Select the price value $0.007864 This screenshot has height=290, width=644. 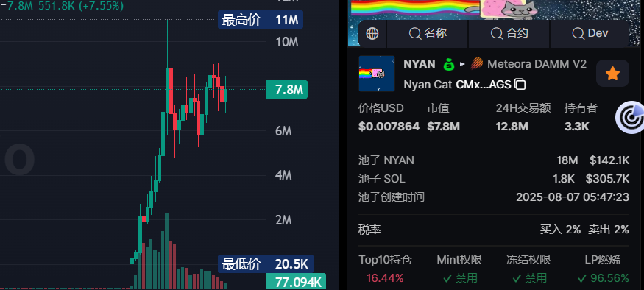pyautogui.click(x=389, y=126)
